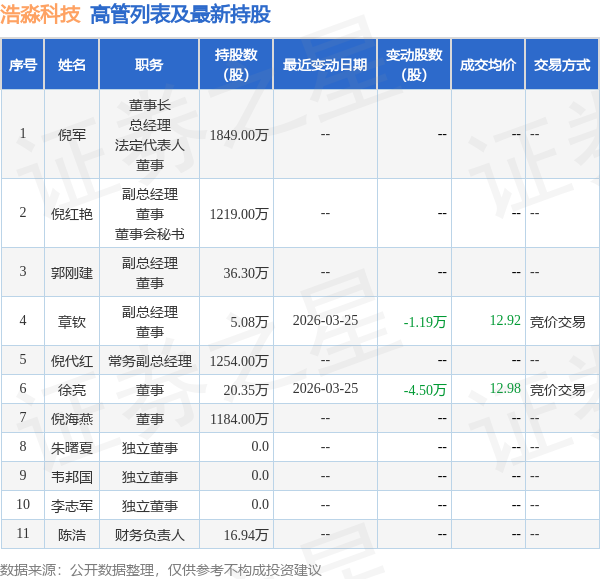Click 竞价交易 in 章钦's row
This screenshot has height=579, width=600.
click(x=558, y=322)
